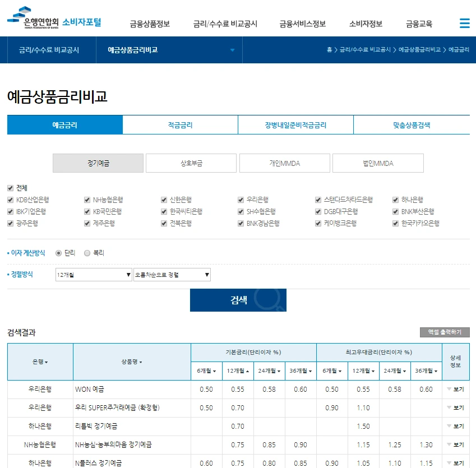Select the 예금금리 tab
The width and height of the screenshot is (476, 468).
point(64,125)
